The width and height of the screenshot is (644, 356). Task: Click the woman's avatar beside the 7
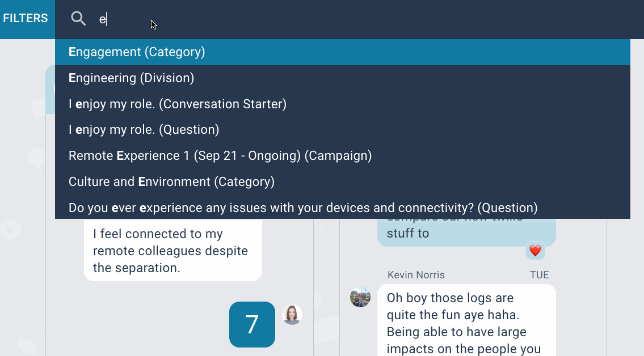coord(292,315)
